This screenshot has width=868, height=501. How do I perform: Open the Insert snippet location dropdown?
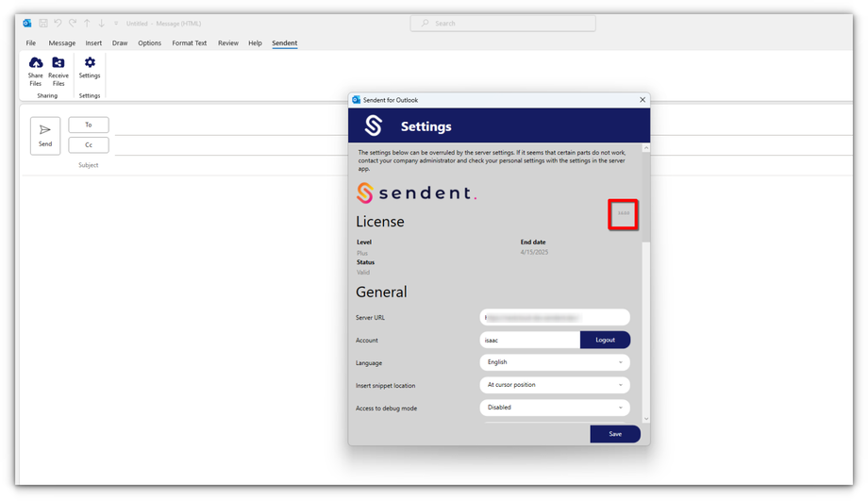(x=555, y=385)
